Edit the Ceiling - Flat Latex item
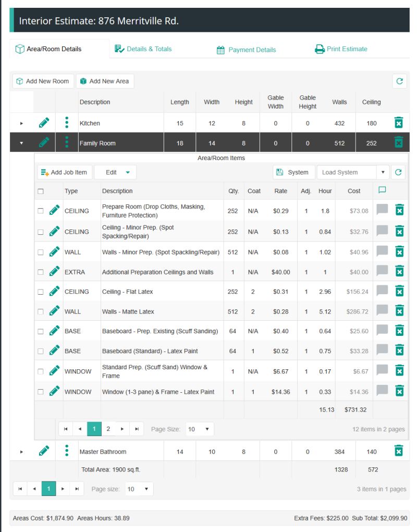The image size is (417, 532). click(x=54, y=291)
